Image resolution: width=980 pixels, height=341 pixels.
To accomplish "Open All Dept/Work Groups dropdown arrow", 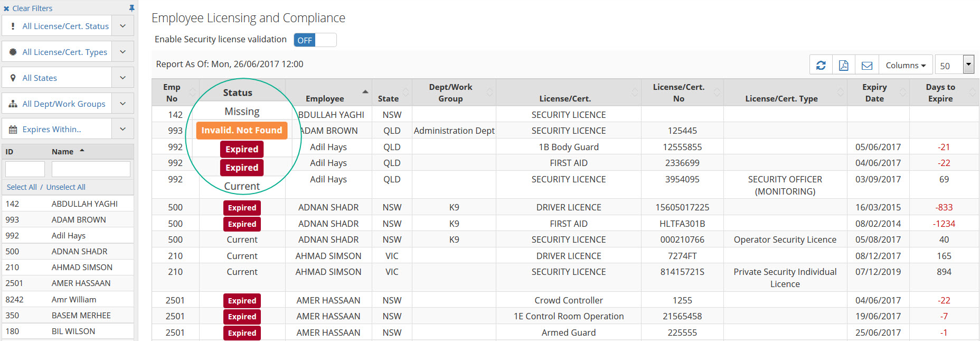I will tap(123, 104).
